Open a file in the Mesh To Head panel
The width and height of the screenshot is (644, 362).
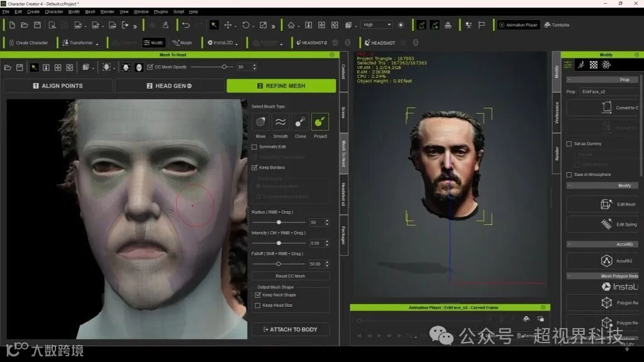click(x=8, y=67)
